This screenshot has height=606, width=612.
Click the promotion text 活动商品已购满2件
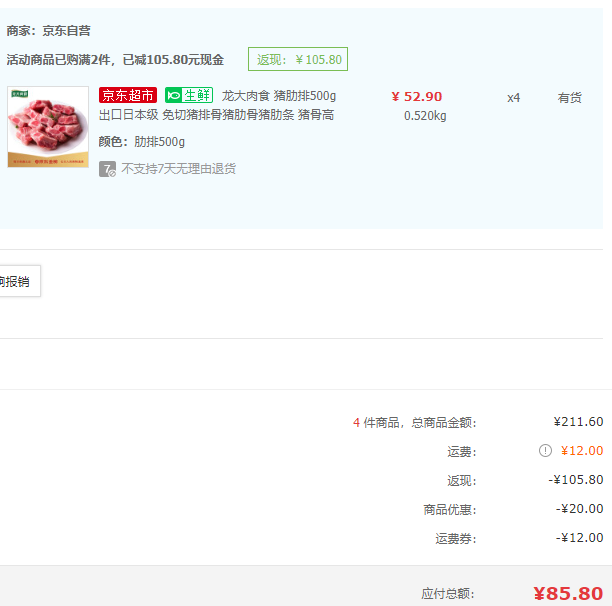(58, 60)
